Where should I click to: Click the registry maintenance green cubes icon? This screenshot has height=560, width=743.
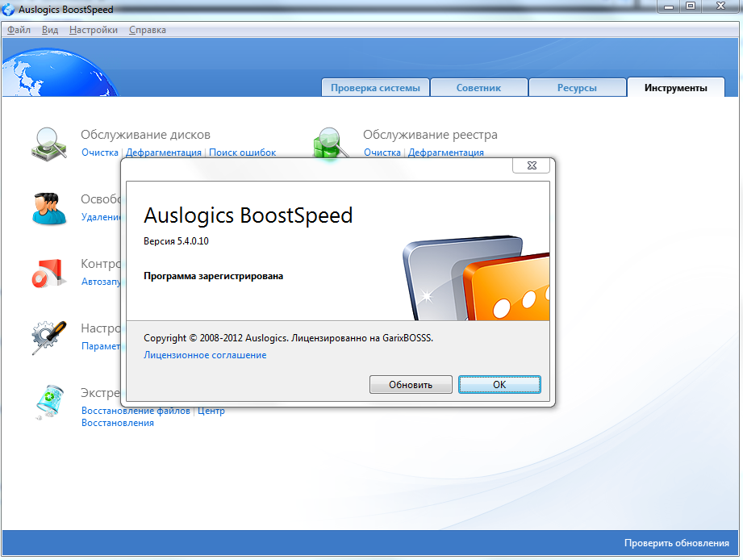click(330, 143)
